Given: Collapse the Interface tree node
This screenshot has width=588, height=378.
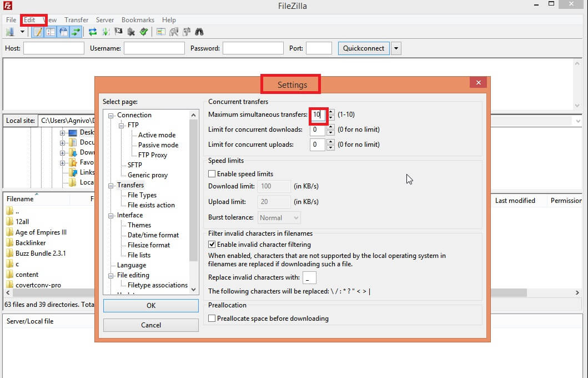Looking at the screenshot, I should click(111, 215).
